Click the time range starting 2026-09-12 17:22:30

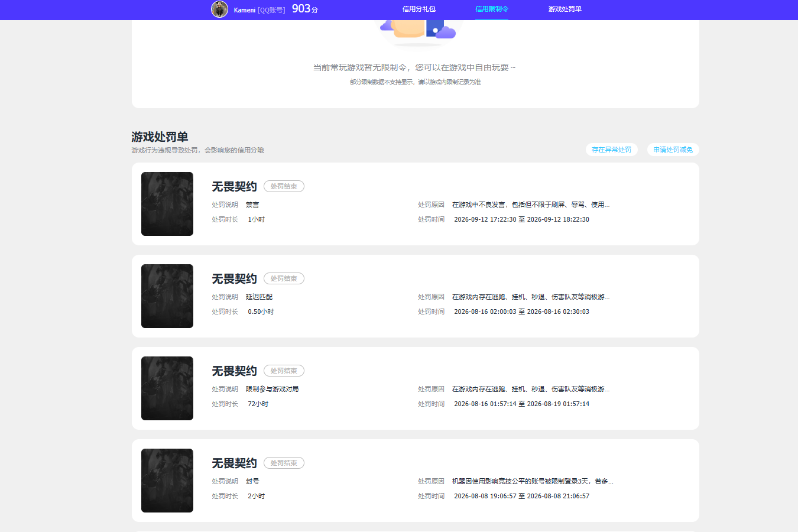pyautogui.click(x=521, y=219)
